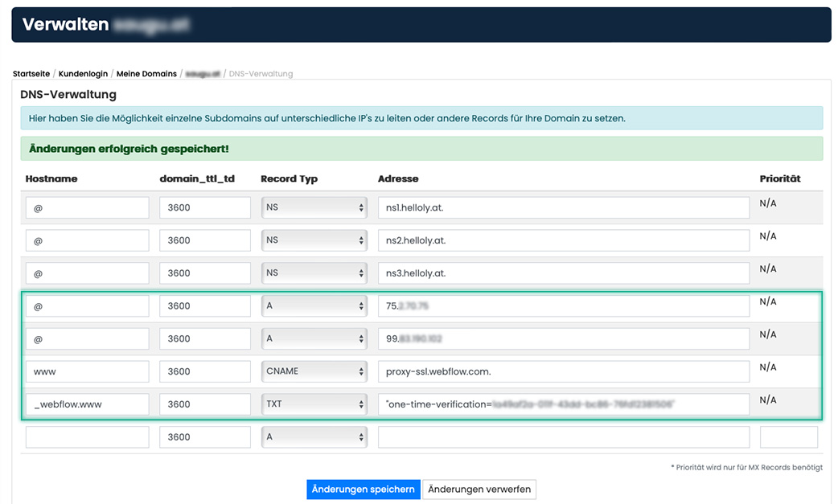
Task: Open record type dropdown for the 99. address row
Action: tap(314, 338)
